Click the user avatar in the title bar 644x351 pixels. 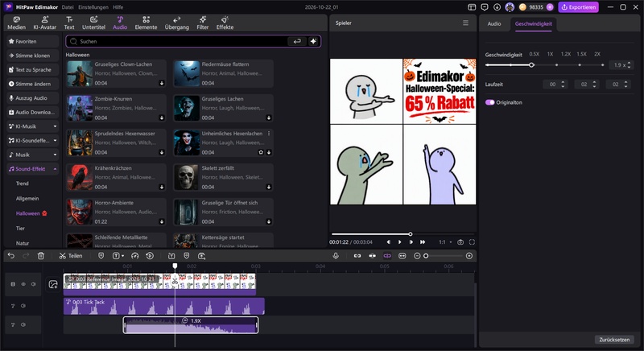pos(510,7)
